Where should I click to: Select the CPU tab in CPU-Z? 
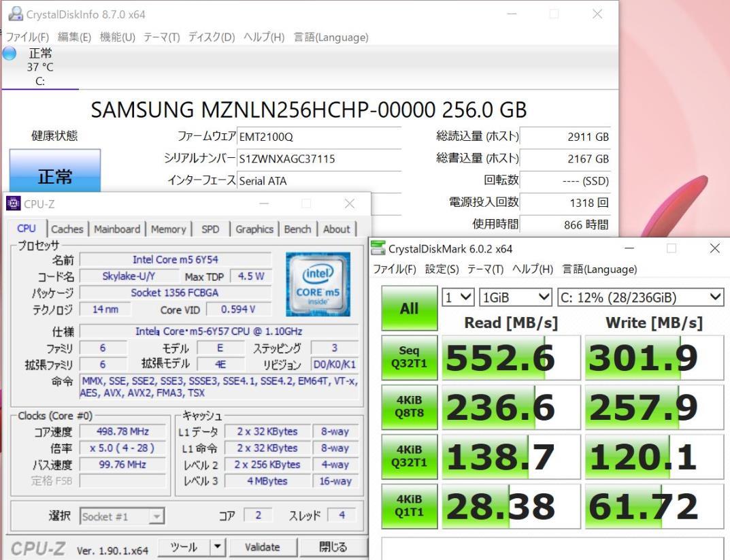pyautogui.click(x=27, y=229)
